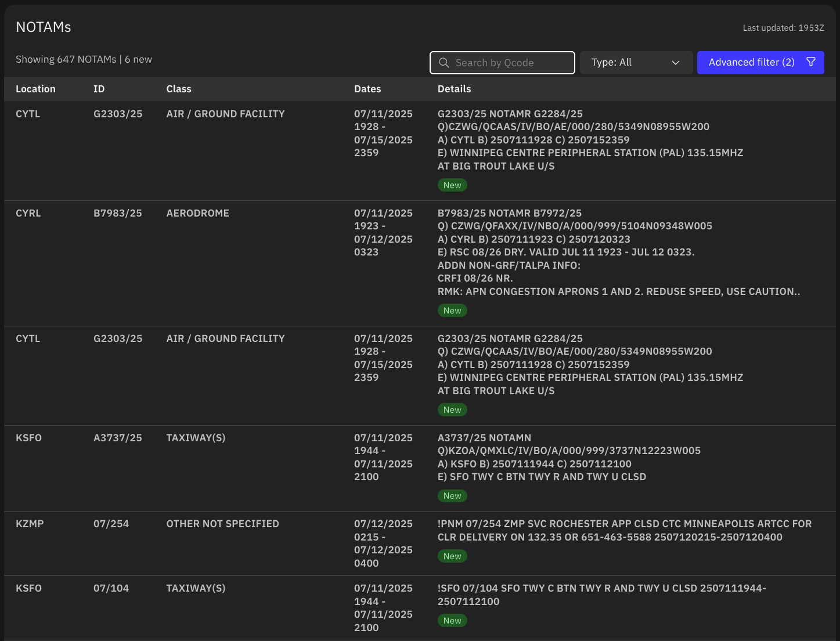The width and height of the screenshot is (840, 641).
Task: Select NOTAM ID A3737/25
Action: click(118, 438)
